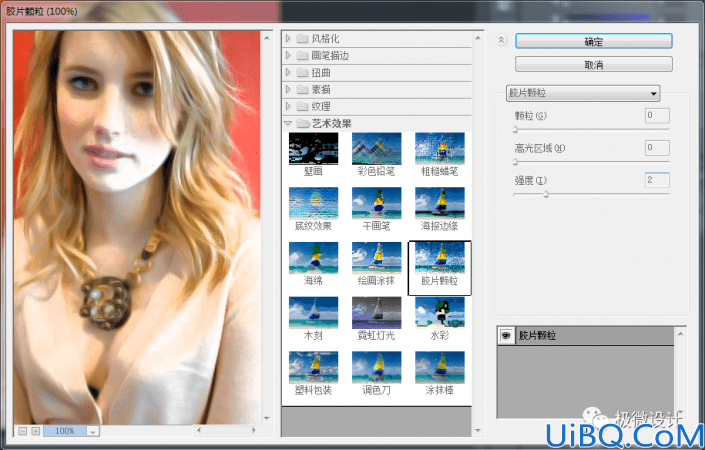Expand the 素描 filter folder
Screen dimensions: 705x450
click(x=288, y=89)
